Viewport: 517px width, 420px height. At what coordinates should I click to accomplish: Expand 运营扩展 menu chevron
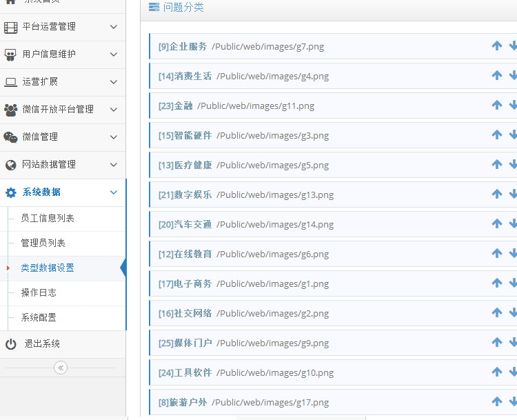pos(114,82)
